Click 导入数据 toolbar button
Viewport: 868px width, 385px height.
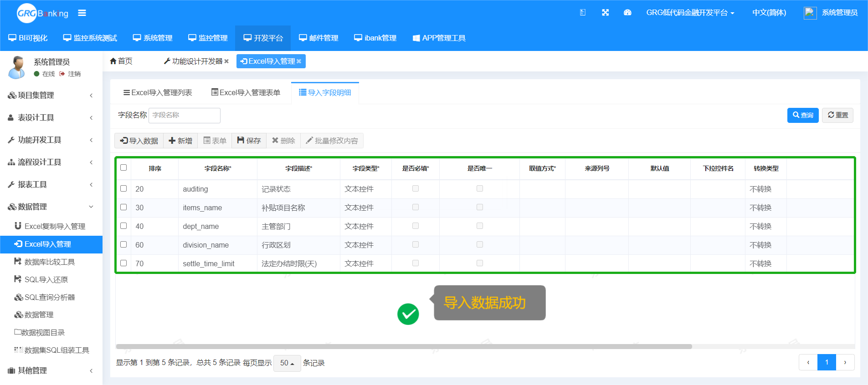pyautogui.click(x=139, y=141)
